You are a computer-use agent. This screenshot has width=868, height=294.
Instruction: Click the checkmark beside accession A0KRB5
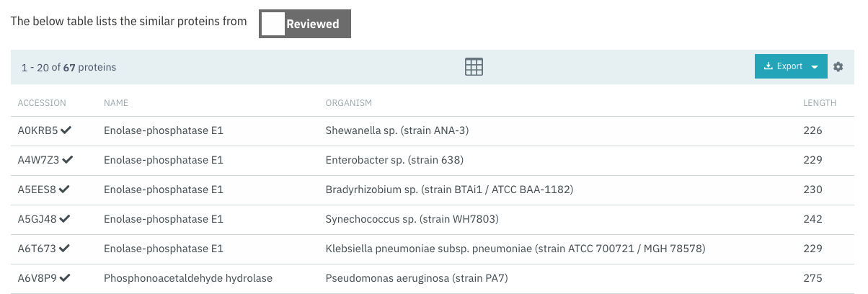pos(66,130)
